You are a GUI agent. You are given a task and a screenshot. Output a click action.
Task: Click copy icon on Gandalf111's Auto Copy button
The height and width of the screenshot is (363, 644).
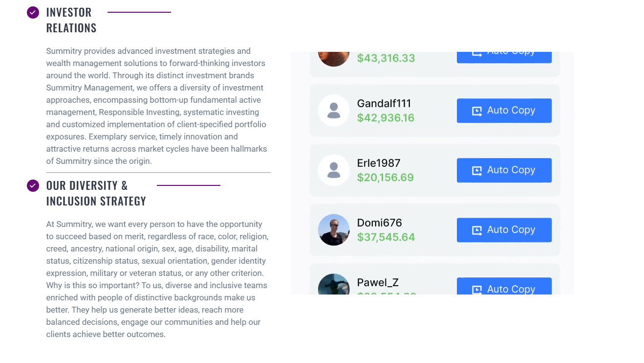coord(477,111)
